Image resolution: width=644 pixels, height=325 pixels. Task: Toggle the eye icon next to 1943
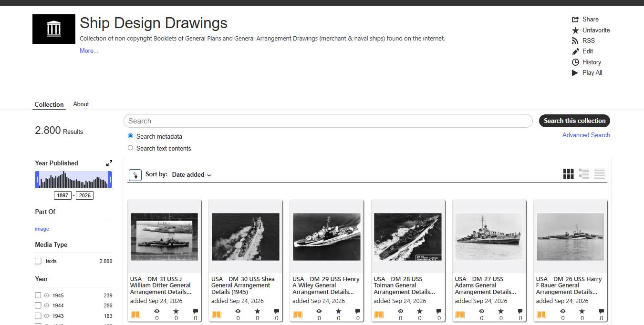(x=47, y=316)
